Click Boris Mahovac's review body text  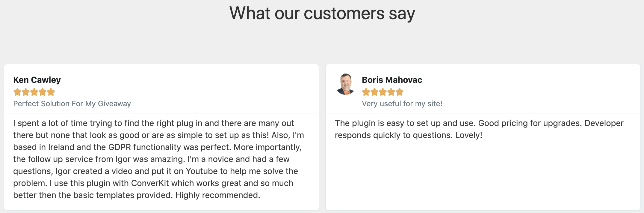coord(479,129)
